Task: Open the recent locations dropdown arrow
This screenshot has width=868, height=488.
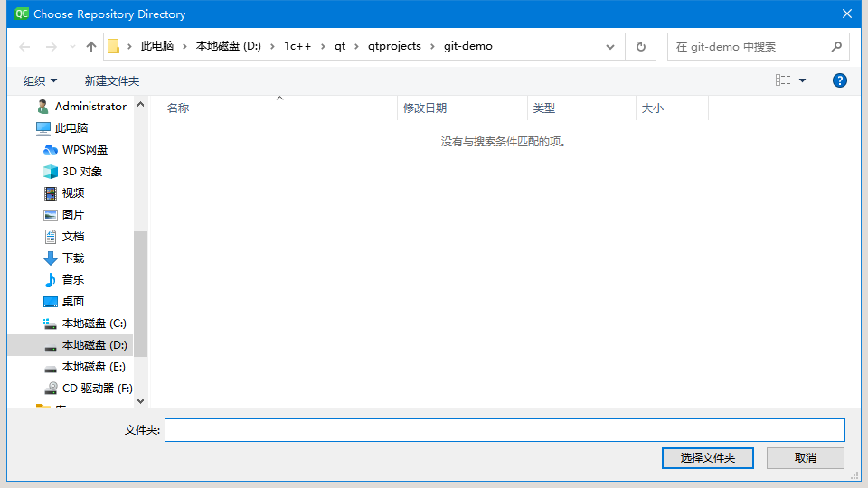Action: [x=72, y=47]
